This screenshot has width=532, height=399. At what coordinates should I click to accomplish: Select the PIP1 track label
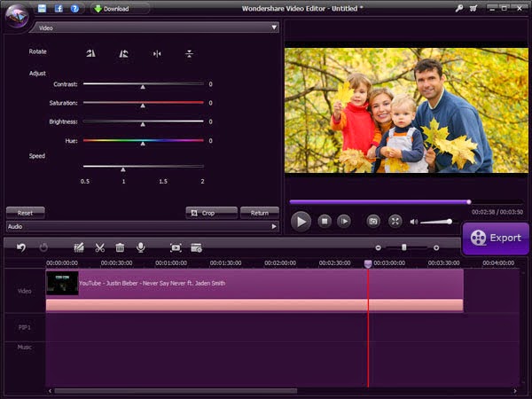click(25, 327)
